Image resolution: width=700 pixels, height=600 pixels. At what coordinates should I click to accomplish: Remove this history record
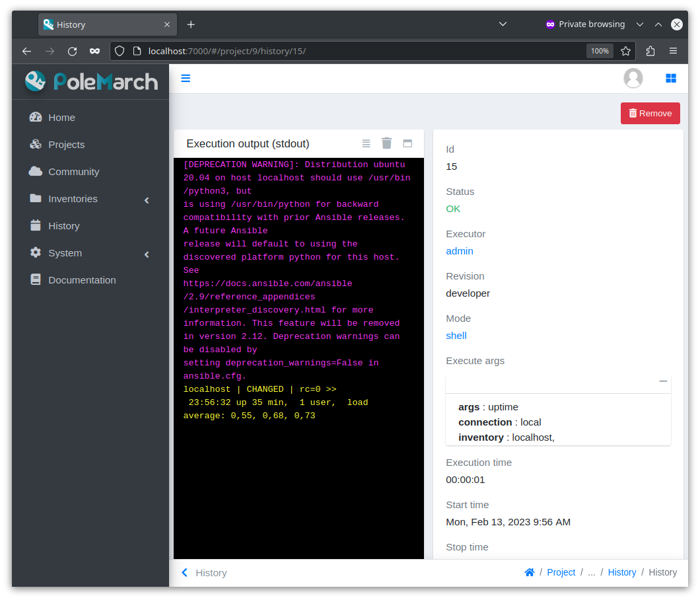[x=650, y=113]
